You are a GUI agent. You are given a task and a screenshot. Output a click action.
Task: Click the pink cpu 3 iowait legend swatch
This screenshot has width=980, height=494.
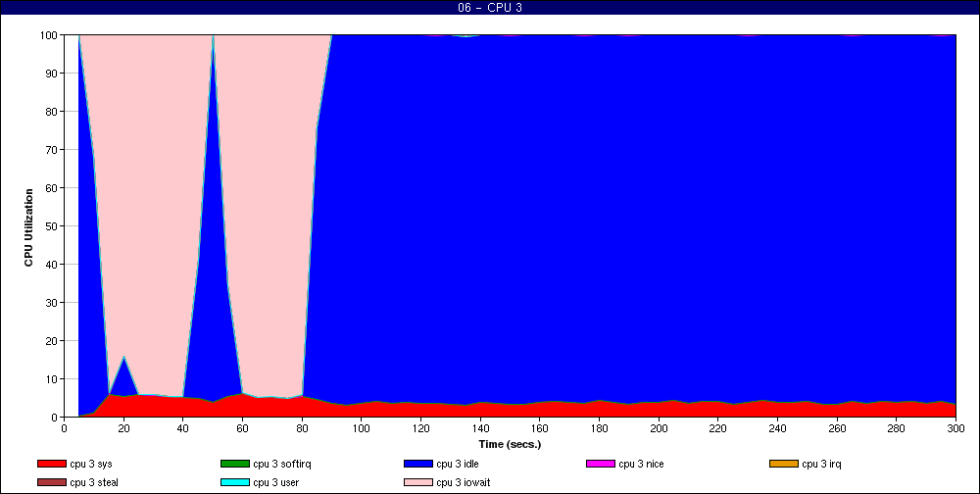point(418,481)
